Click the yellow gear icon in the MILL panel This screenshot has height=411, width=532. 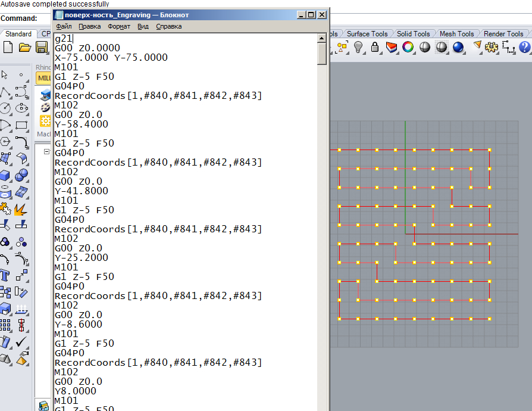point(45,120)
